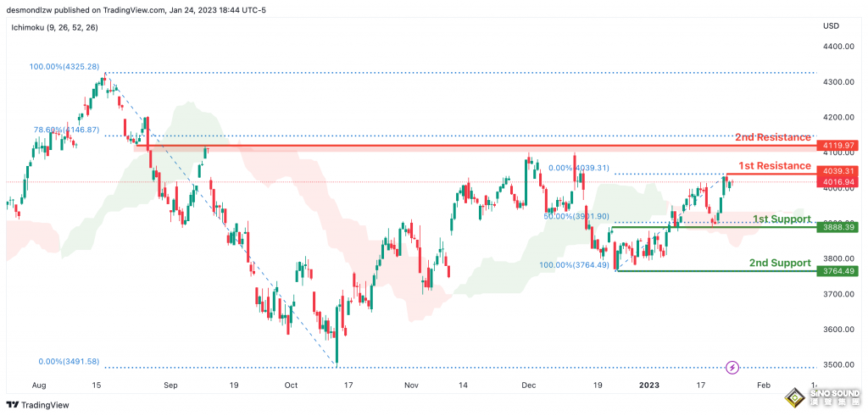The width and height of the screenshot is (868, 416).
Task: Click the 100.00%(4325.28) Fibonacci label
Action: pos(64,66)
